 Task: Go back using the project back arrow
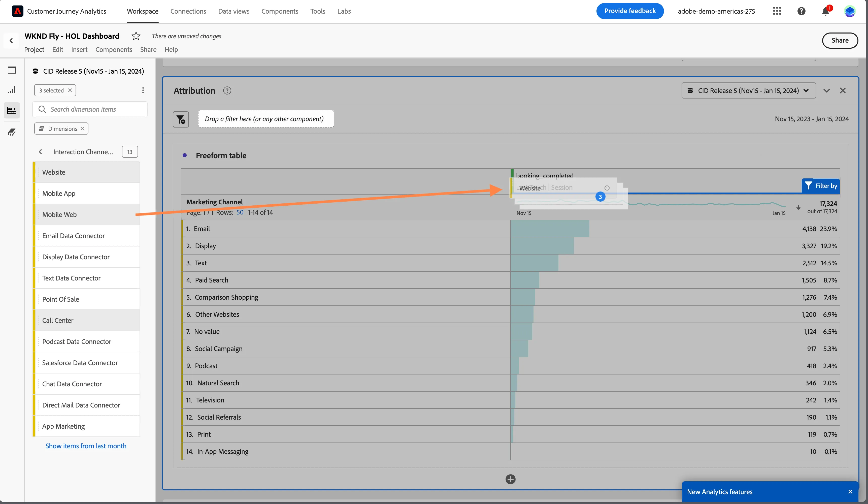pyautogui.click(x=11, y=41)
